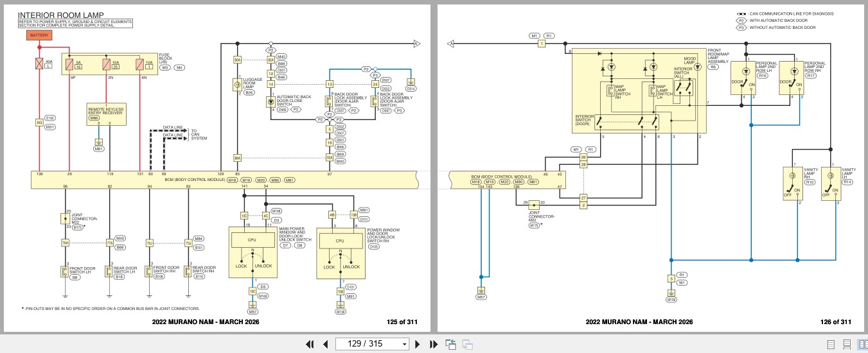Open the page number dropdown arrow

point(404,344)
